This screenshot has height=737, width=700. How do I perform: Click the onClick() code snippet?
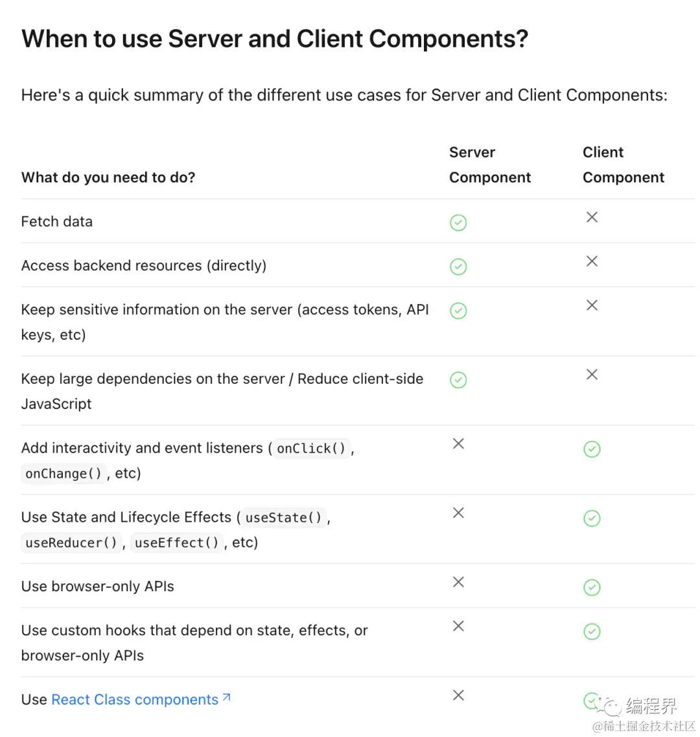point(310,449)
